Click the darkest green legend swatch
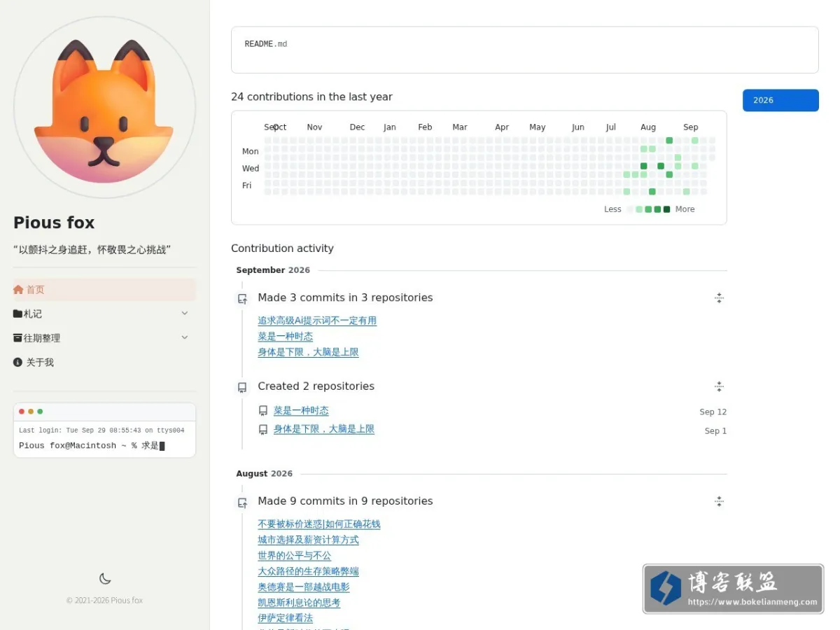Screen dimensions: 840x630 pos(666,209)
